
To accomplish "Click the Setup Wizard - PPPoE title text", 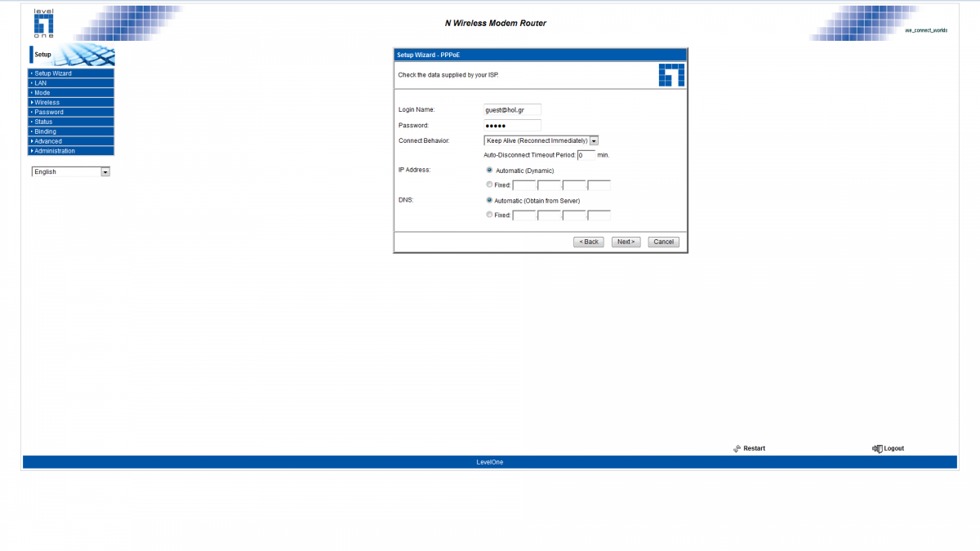I will coord(430,55).
